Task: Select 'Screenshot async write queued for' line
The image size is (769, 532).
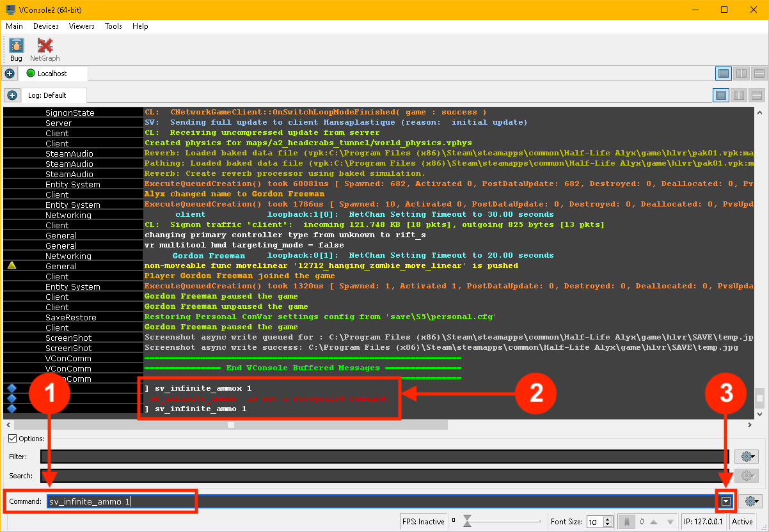Action: pos(448,337)
